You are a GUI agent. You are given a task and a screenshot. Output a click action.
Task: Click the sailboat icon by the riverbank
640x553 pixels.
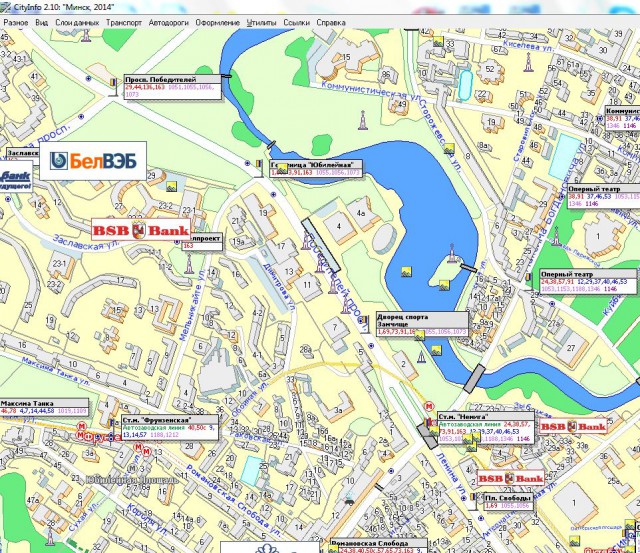(421, 357)
